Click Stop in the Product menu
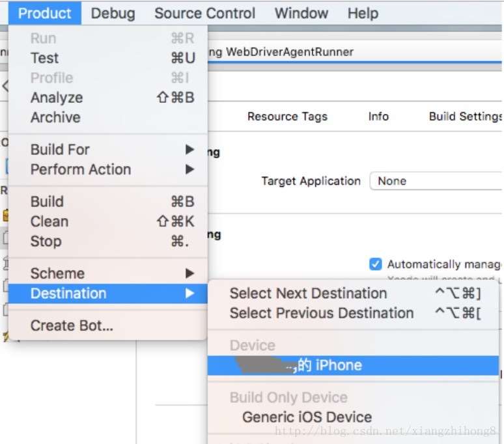This screenshot has width=504, height=444. click(x=46, y=242)
